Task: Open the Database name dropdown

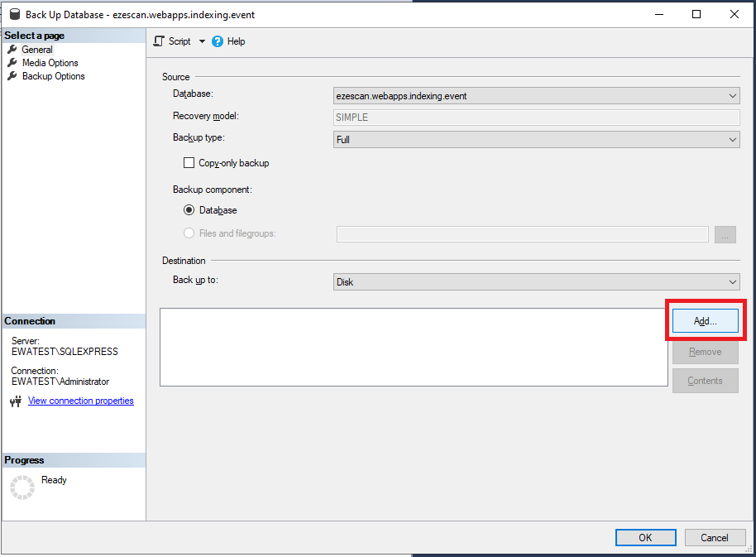Action: point(536,96)
